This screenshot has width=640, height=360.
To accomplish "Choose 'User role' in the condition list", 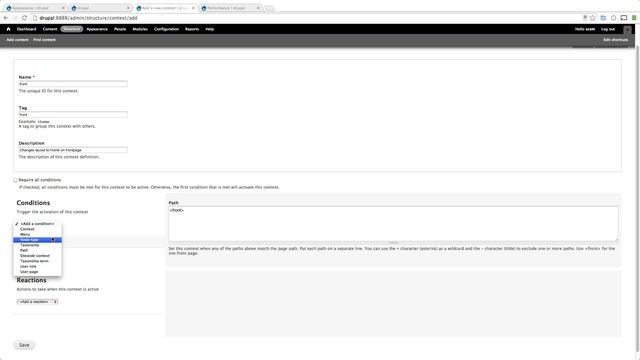I will [x=37, y=267].
